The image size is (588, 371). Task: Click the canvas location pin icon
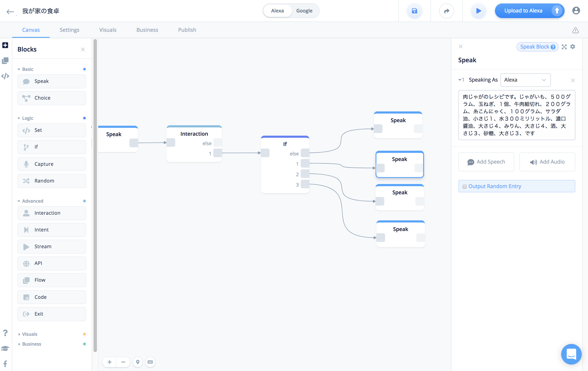click(x=138, y=362)
